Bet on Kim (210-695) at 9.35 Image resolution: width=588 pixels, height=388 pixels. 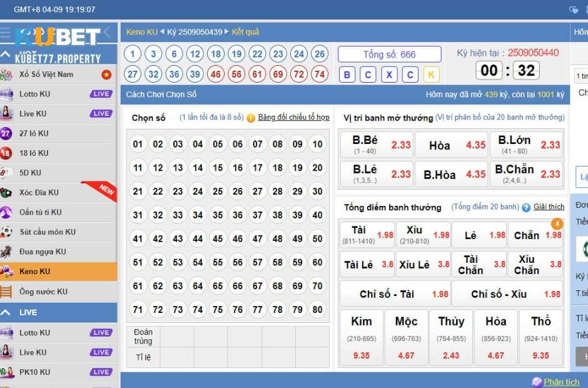[x=362, y=338]
